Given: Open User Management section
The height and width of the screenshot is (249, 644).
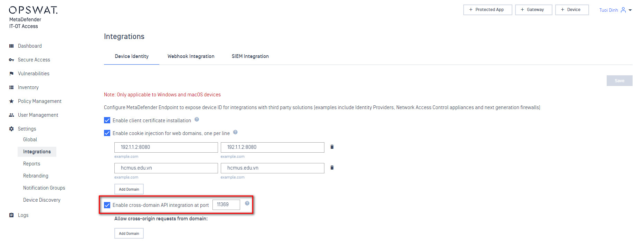Looking at the screenshot, I should point(38,115).
